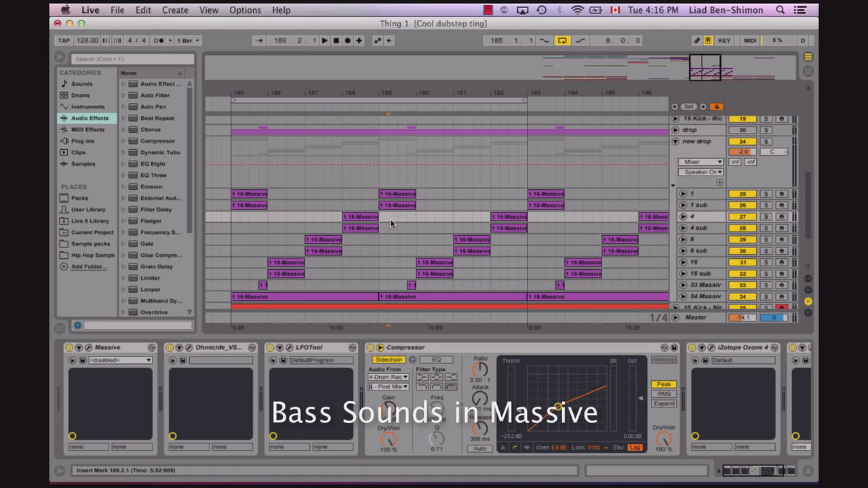Click the Time Machine icon in menu bar
The width and height of the screenshot is (868, 488).
pyautogui.click(x=541, y=10)
